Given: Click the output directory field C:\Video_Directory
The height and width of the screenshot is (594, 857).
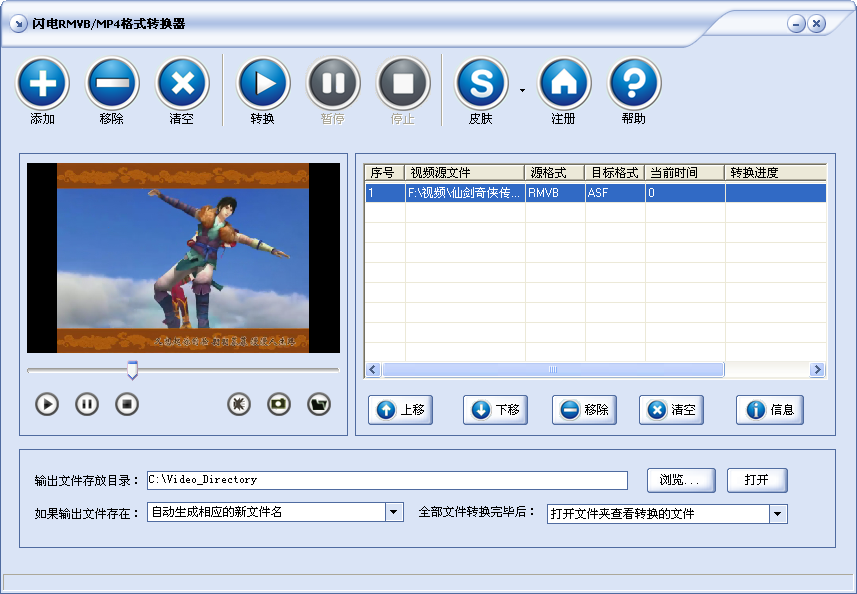Looking at the screenshot, I should (x=387, y=480).
